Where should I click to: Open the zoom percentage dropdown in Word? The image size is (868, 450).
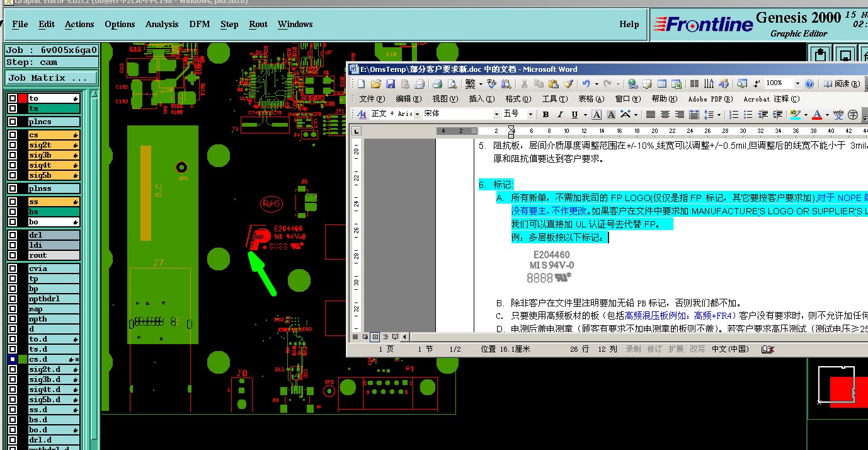click(x=797, y=83)
